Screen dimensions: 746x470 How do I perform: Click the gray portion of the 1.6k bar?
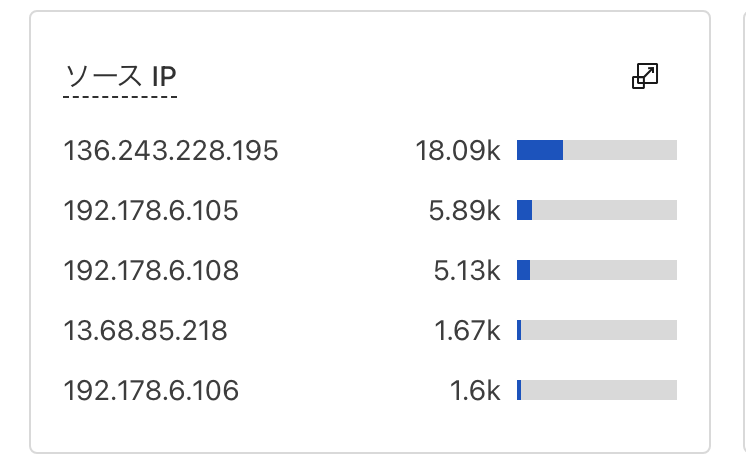click(x=599, y=390)
